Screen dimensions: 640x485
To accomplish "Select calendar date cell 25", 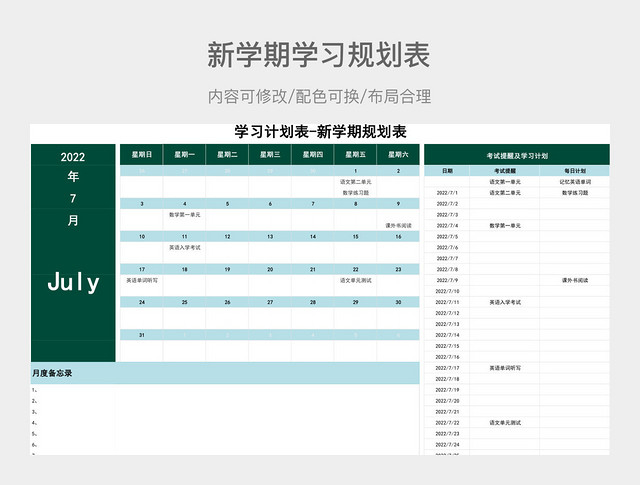I will 184,302.
